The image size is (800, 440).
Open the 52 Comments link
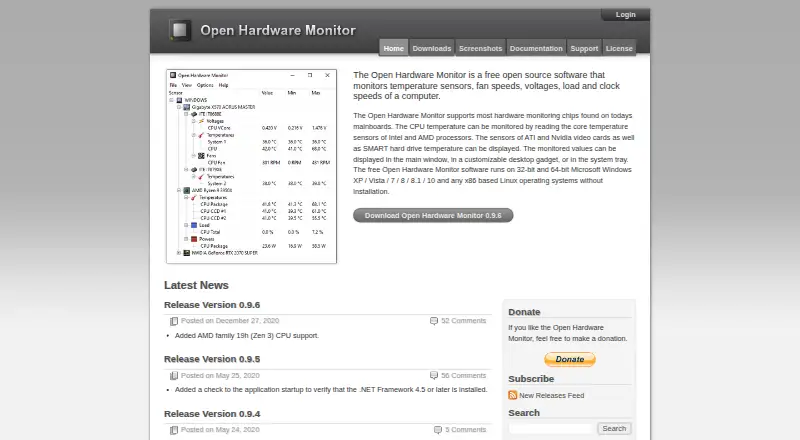point(463,321)
